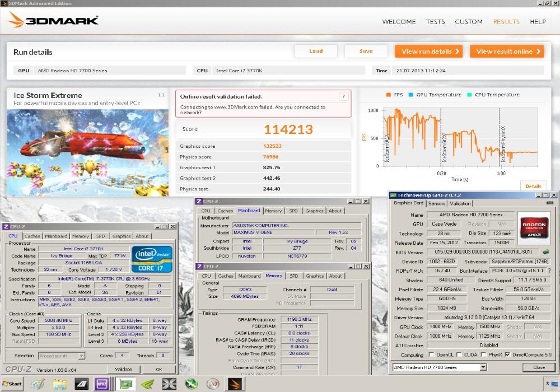Viewport: 560px width, 392px height.
Task: Open the Graphics tab in CPU-Z processor window
Action: point(122,236)
